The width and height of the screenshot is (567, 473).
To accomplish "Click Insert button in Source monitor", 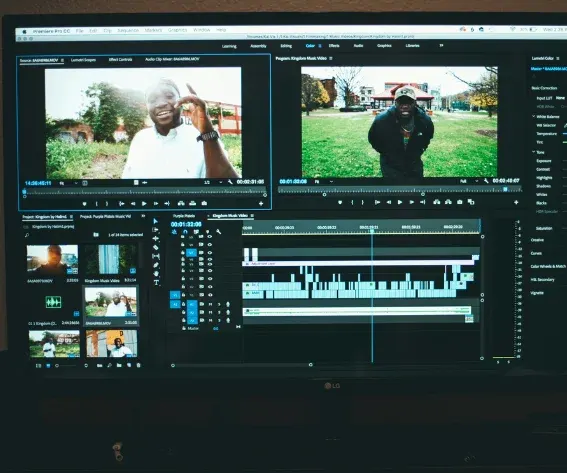I will (181, 204).
